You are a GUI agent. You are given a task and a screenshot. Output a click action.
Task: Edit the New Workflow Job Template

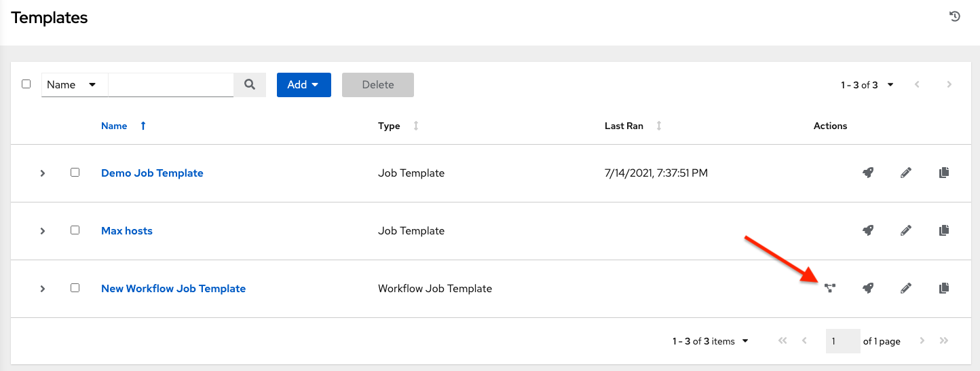905,288
